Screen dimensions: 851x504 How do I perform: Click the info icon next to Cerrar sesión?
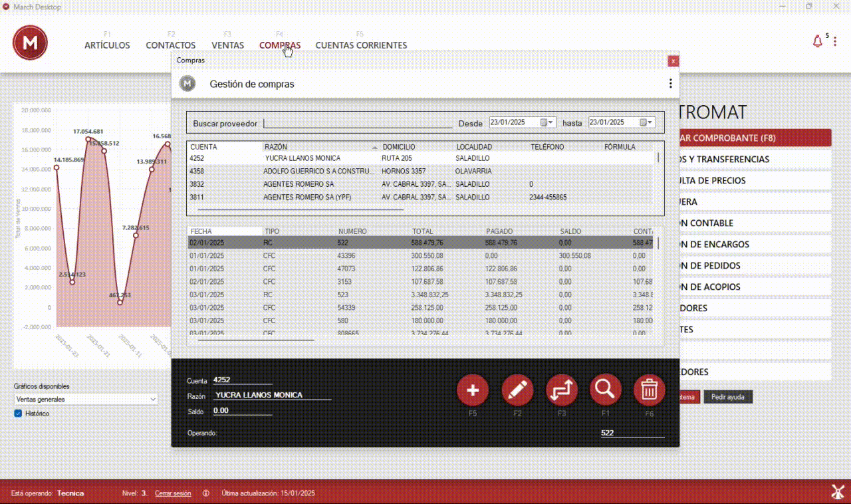coord(206,493)
